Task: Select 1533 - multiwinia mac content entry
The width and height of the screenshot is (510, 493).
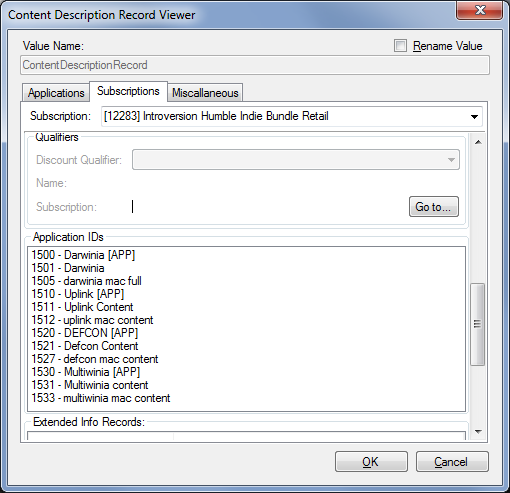Action: 101,398
